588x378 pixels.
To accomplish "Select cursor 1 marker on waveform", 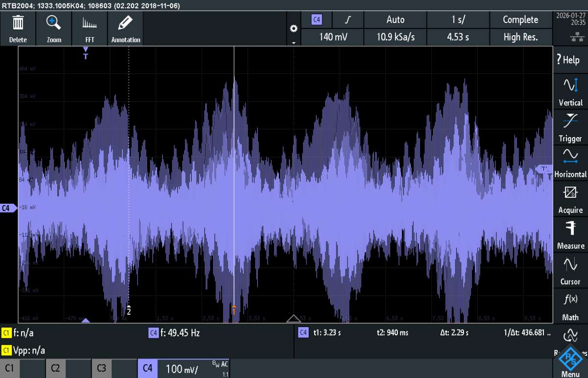I will pyautogui.click(x=234, y=310).
